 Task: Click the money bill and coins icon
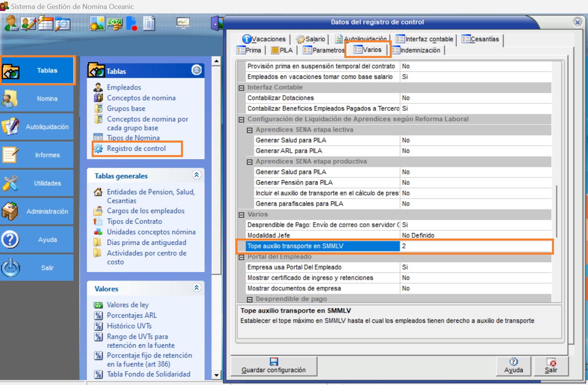(115, 24)
